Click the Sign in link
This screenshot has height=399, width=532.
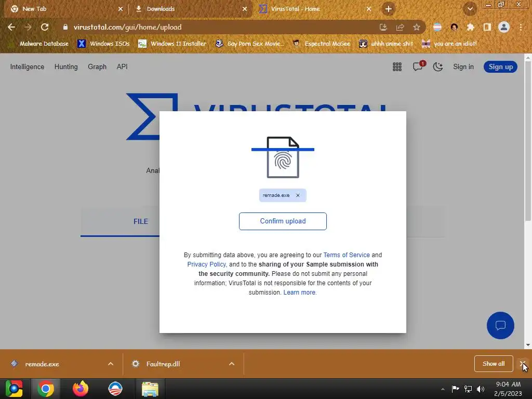(463, 67)
